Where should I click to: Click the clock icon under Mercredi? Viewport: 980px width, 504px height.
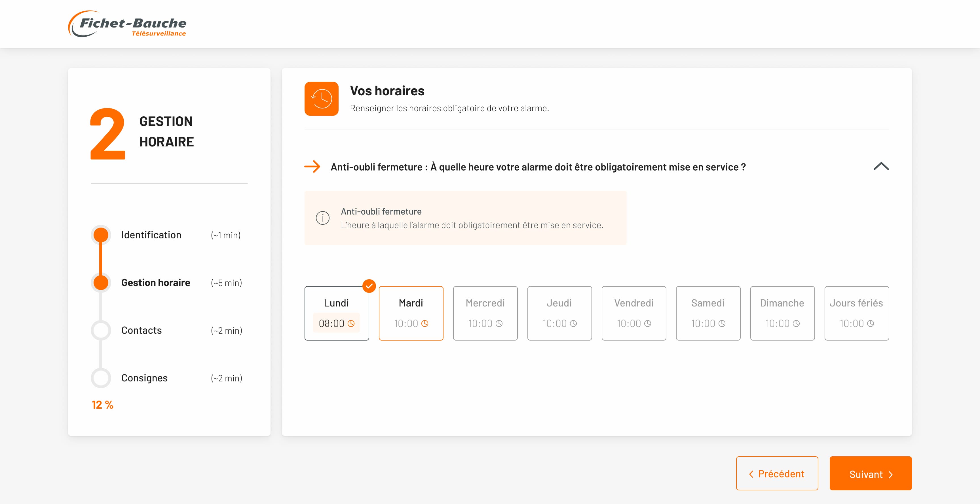[x=499, y=324]
